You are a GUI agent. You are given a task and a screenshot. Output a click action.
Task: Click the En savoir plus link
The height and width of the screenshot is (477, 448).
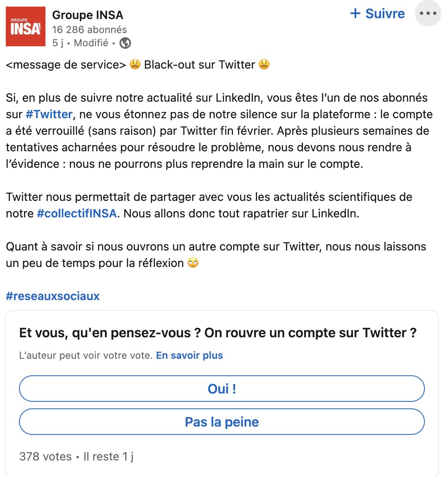pos(189,355)
